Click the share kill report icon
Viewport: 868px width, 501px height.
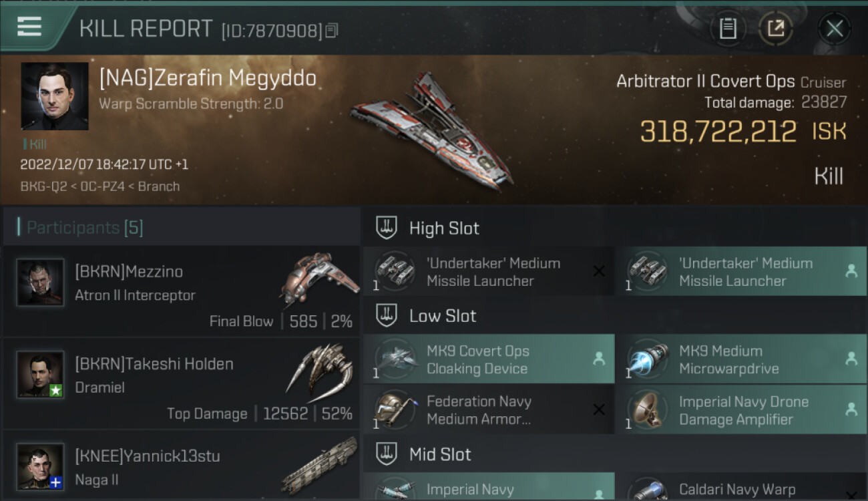pyautogui.click(x=775, y=28)
